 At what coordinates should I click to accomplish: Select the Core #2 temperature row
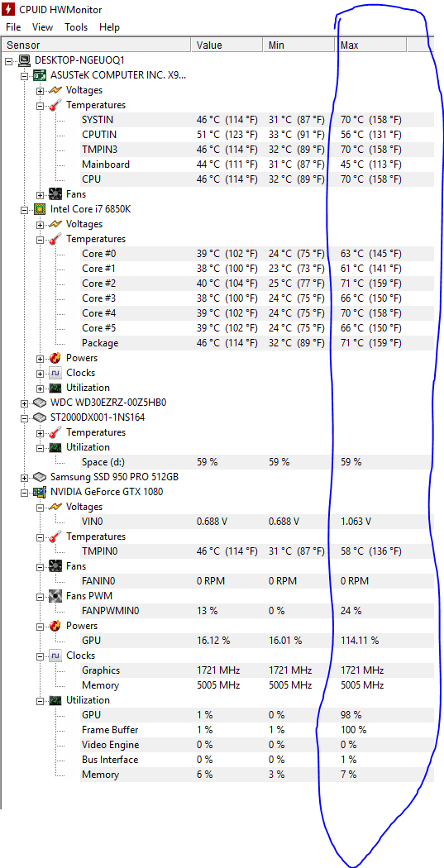(x=217, y=284)
